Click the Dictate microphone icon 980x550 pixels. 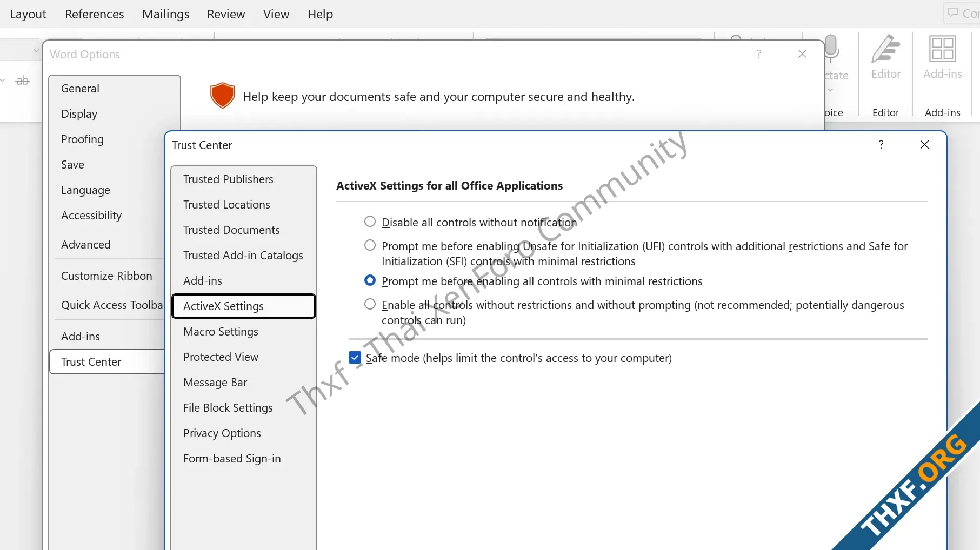coord(832,49)
